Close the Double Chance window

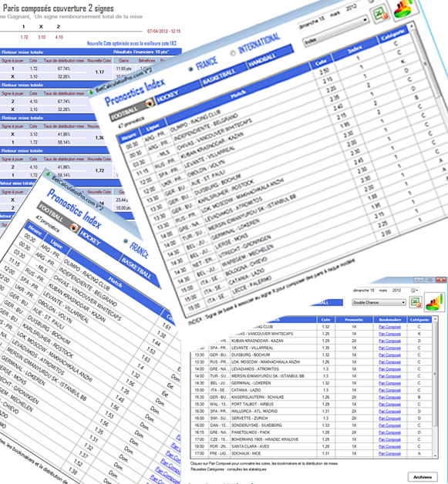pos(441,280)
